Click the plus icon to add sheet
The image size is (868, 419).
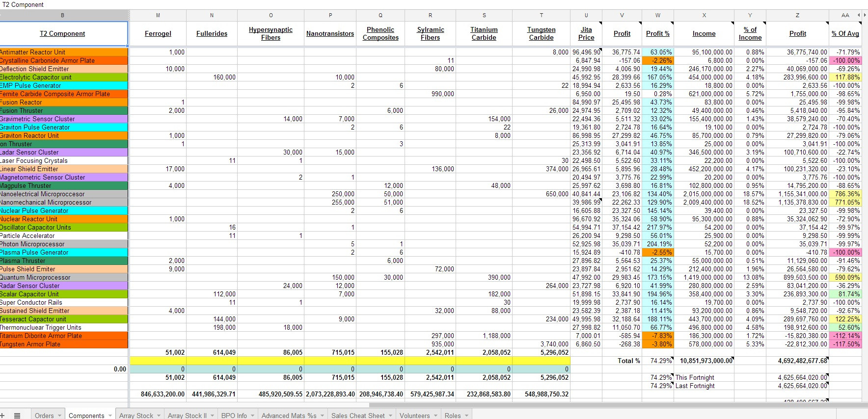[2, 415]
